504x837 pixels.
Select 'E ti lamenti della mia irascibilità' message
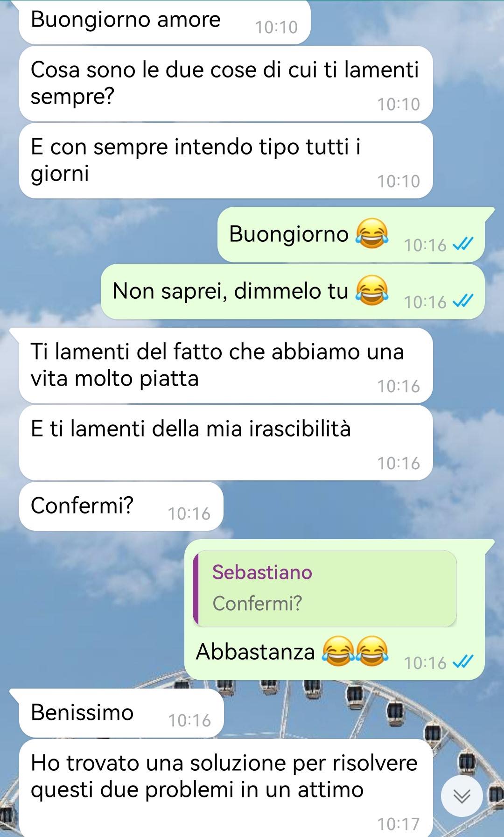226,443
